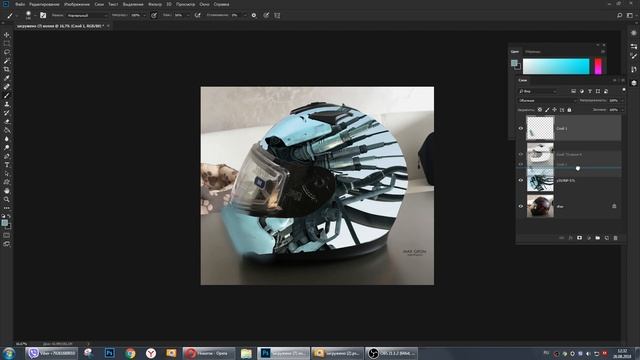Image resolution: width=640 pixels, height=360 pixels.
Task: Select the Horizontal Type tool
Action: tap(7, 165)
